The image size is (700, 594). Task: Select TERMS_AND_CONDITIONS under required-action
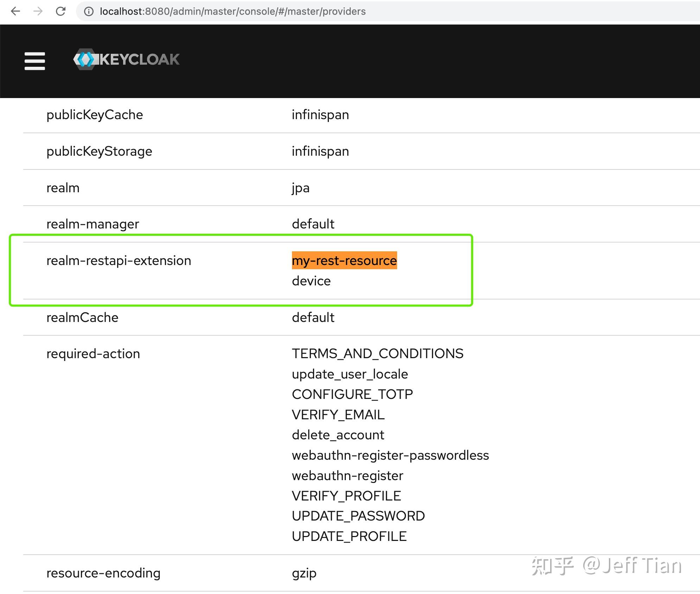click(377, 354)
